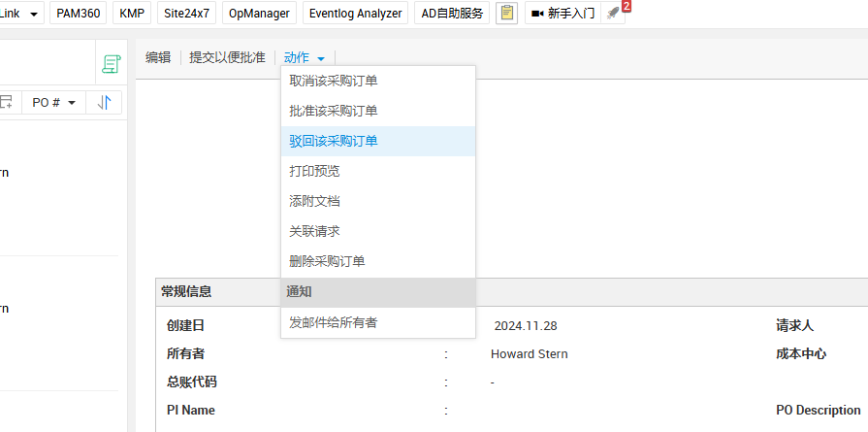Choose 批准该采购订单 menu option
Image resolution: width=868 pixels, height=432 pixels.
[334, 111]
